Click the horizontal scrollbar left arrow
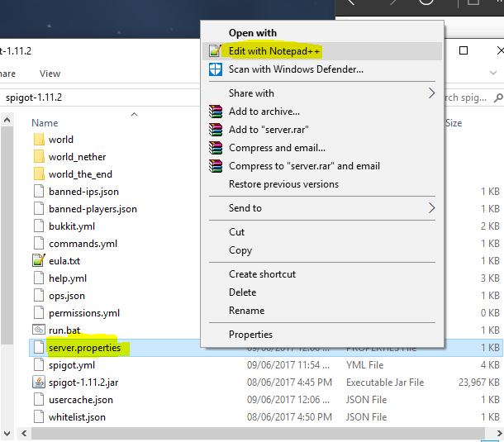 [24, 433]
